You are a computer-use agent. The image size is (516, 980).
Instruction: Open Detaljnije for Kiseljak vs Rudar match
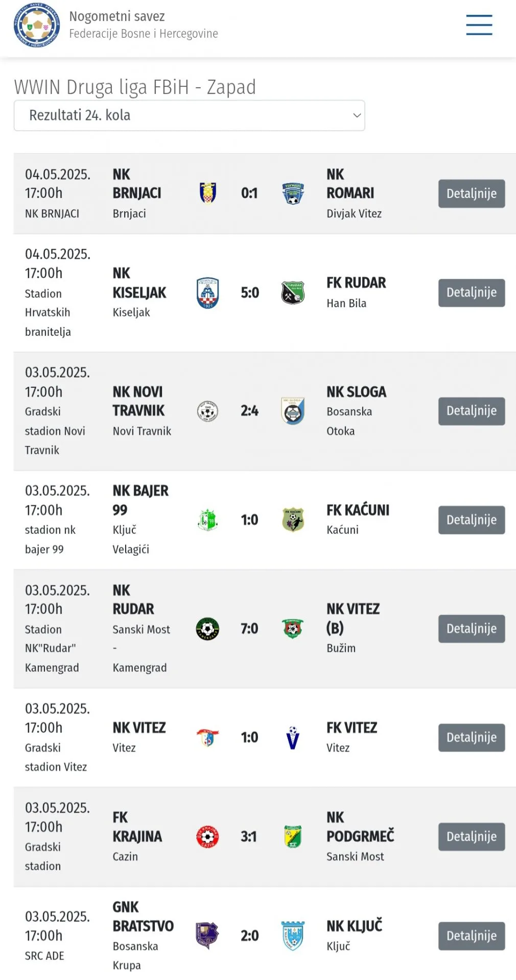(471, 292)
